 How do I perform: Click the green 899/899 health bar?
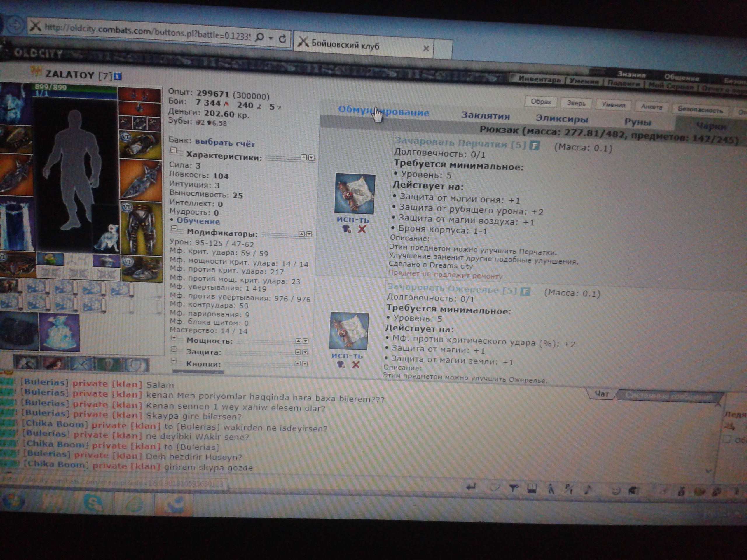pyautogui.click(x=75, y=88)
